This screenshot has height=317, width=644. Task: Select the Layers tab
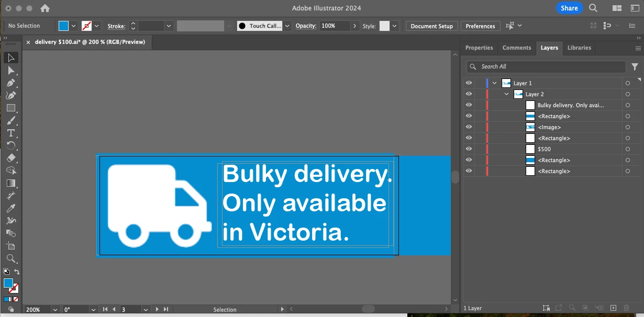pyautogui.click(x=549, y=48)
